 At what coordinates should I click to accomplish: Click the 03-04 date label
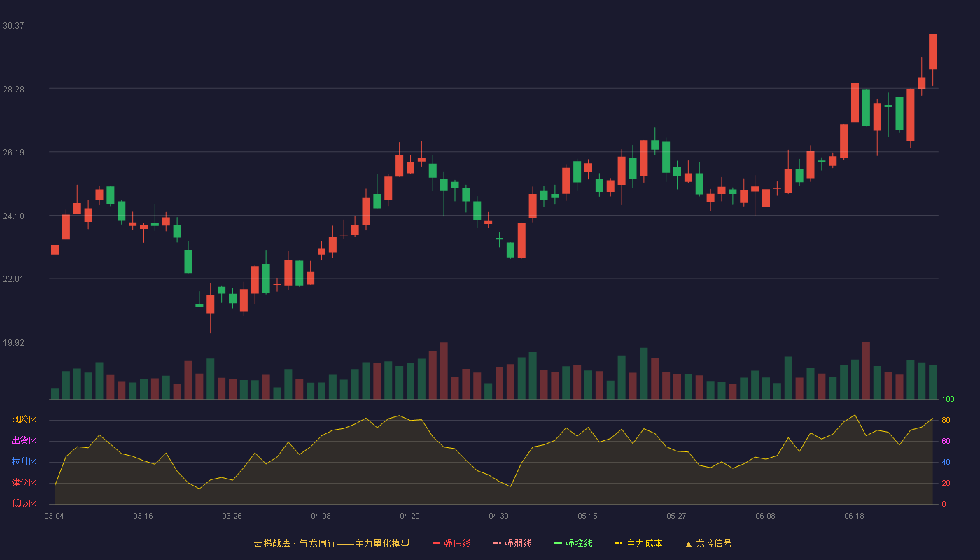[x=54, y=516]
